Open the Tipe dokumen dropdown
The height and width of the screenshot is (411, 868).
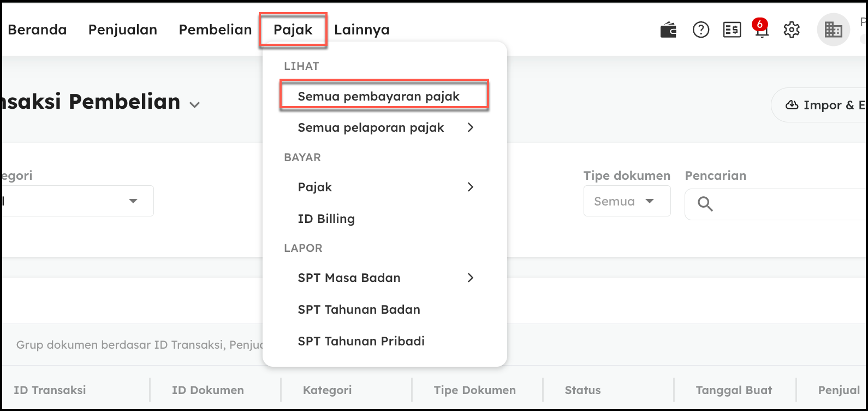pos(627,201)
